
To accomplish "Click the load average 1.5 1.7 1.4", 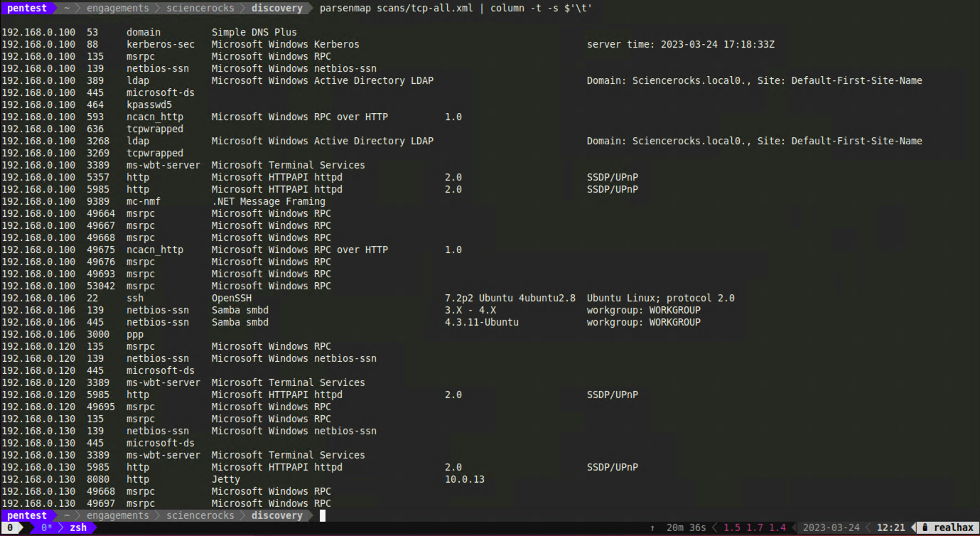I will 755,527.
